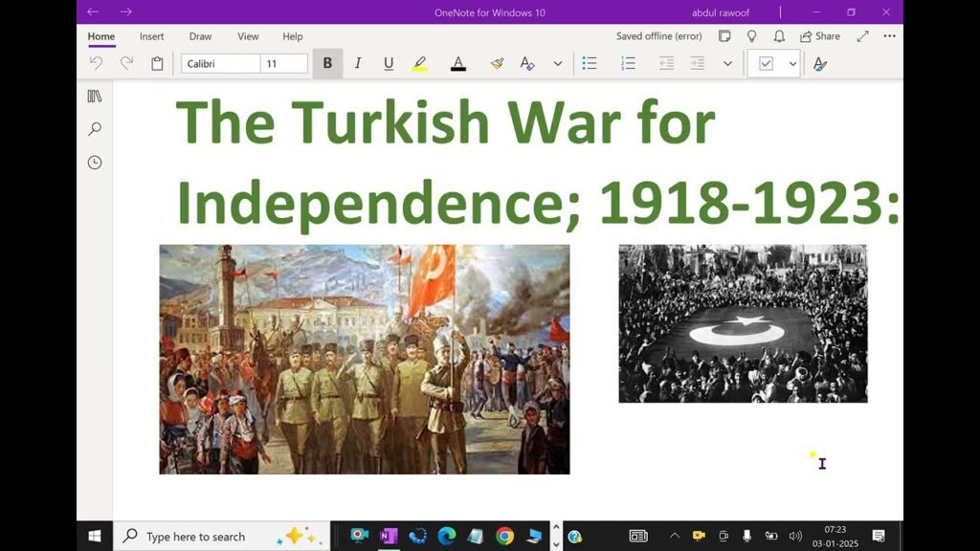Open the Help tab
Screen dimensions: 980x551
coord(293,36)
